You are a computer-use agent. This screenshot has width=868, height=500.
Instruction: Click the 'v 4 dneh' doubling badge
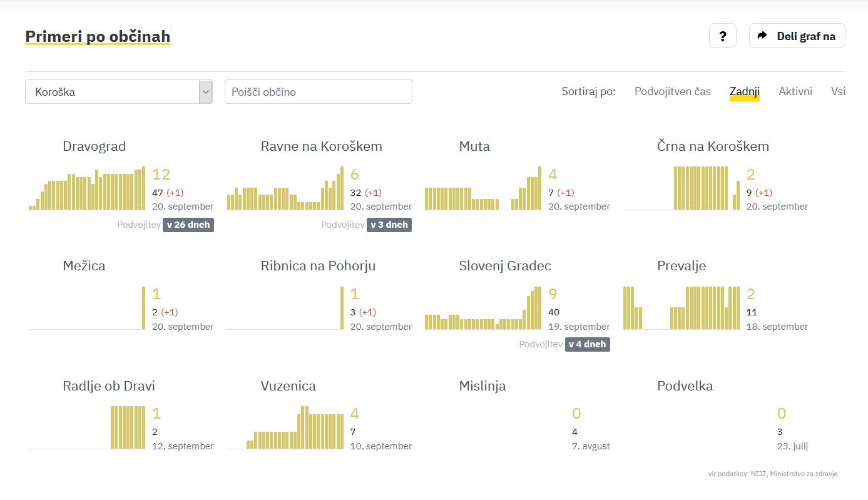point(587,344)
